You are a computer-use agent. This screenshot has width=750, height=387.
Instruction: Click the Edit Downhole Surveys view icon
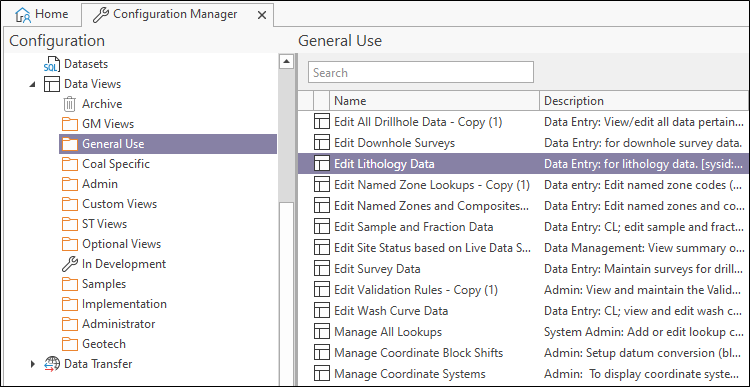pos(322,143)
